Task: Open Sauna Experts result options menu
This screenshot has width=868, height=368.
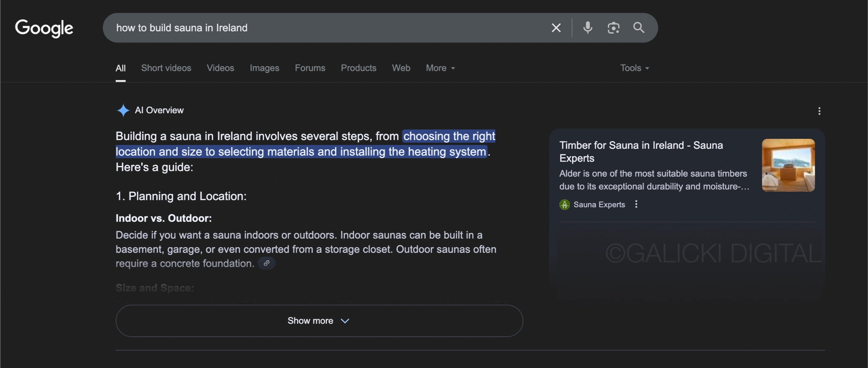Action: 636,204
